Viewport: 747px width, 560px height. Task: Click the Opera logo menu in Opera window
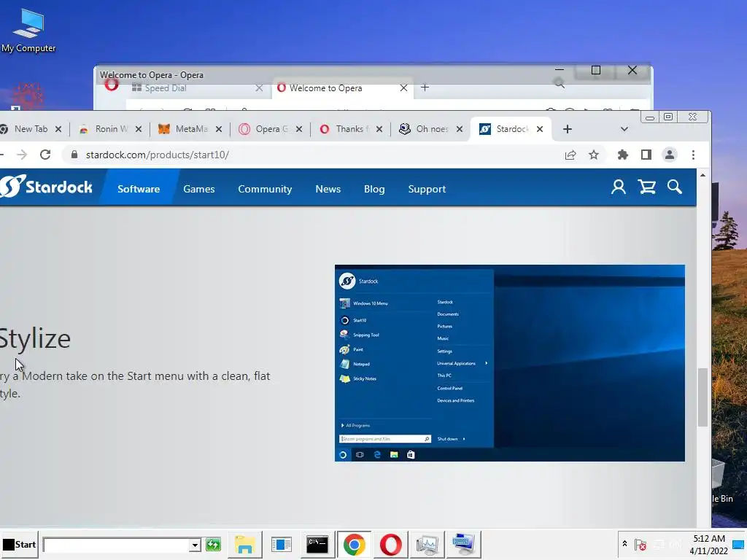tap(112, 85)
